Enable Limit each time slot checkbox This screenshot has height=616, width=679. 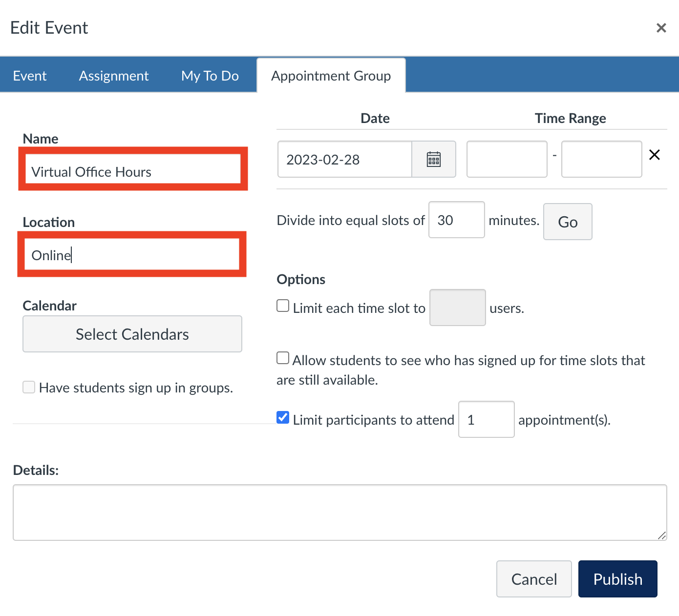pyautogui.click(x=283, y=306)
